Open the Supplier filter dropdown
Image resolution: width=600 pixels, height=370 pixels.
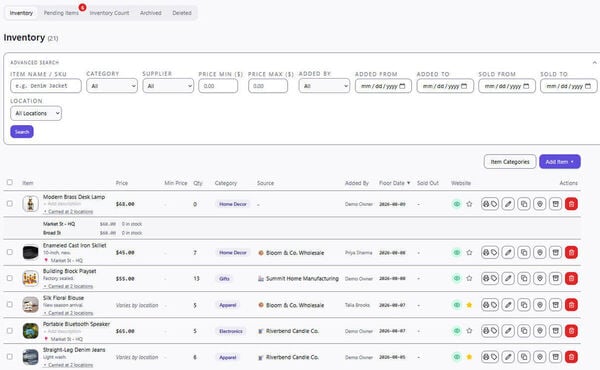click(x=168, y=86)
